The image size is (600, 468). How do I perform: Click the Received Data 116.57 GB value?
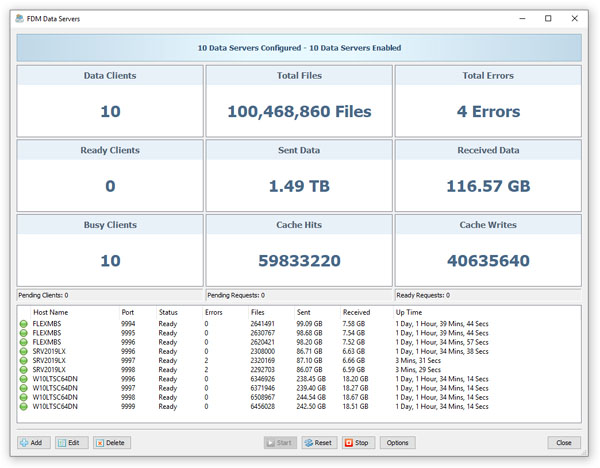(x=488, y=186)
